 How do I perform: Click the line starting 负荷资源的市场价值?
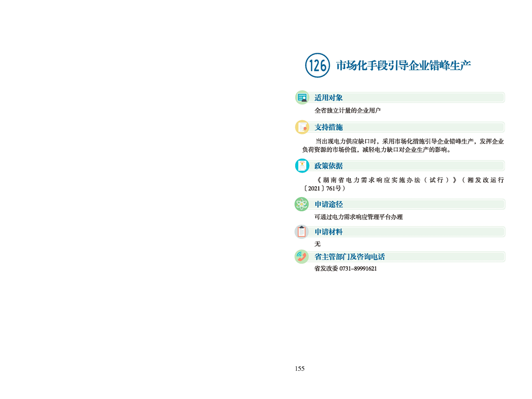(x=377, y=150)
